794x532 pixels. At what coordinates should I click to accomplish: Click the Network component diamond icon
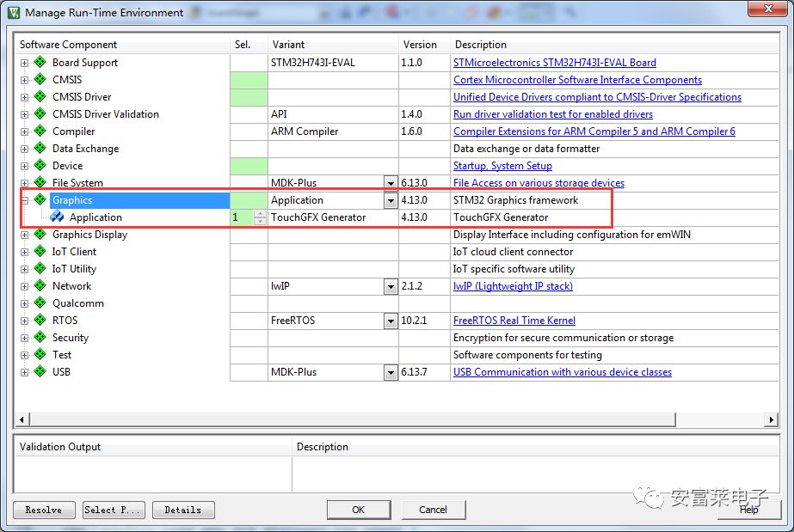(x=38, y=285)
